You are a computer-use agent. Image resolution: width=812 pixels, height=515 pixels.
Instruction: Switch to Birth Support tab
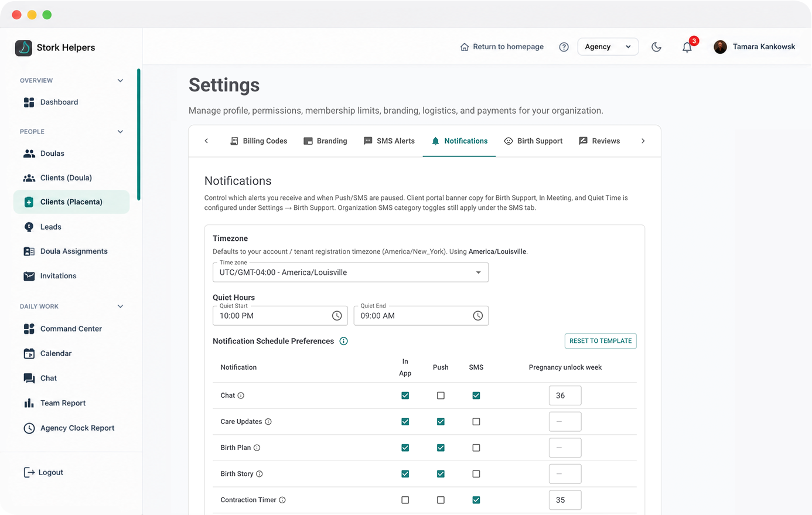pos(533,141)
